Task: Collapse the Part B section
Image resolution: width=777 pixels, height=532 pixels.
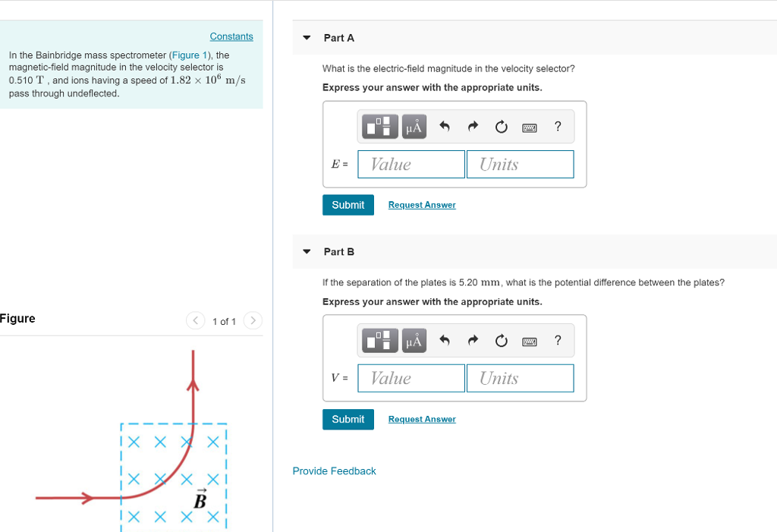Action: (306, 251)
